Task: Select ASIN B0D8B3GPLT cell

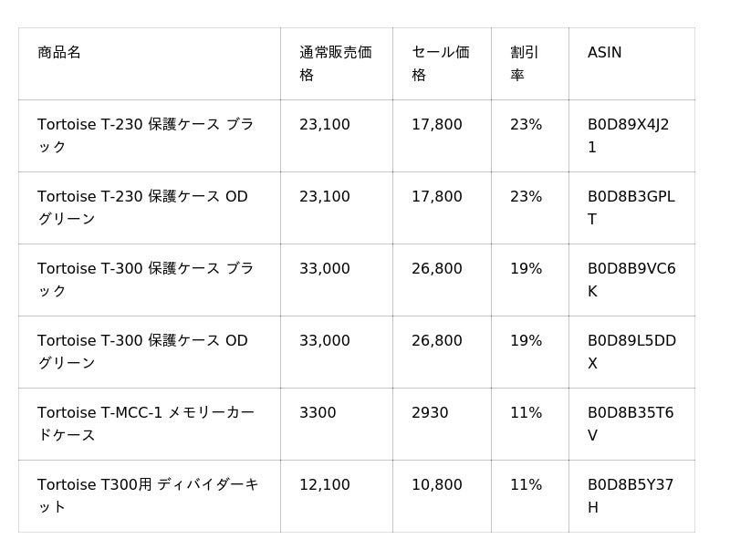Action: [x=631, y=208]
